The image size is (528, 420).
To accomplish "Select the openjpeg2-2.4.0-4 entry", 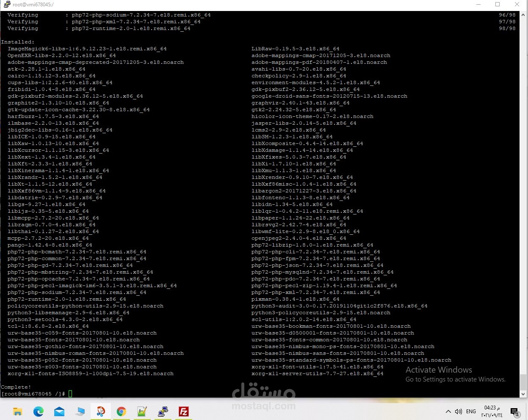I will click(299, 238).
